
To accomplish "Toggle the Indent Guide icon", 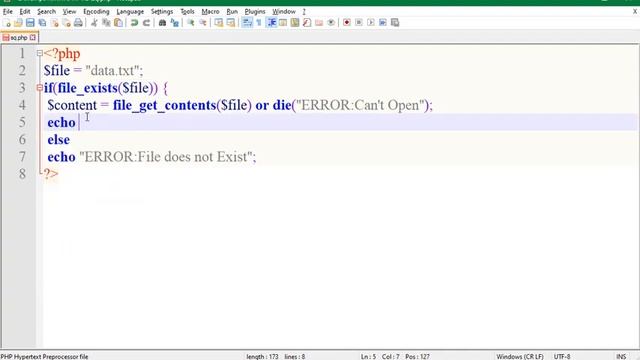I will coord(271,23).
